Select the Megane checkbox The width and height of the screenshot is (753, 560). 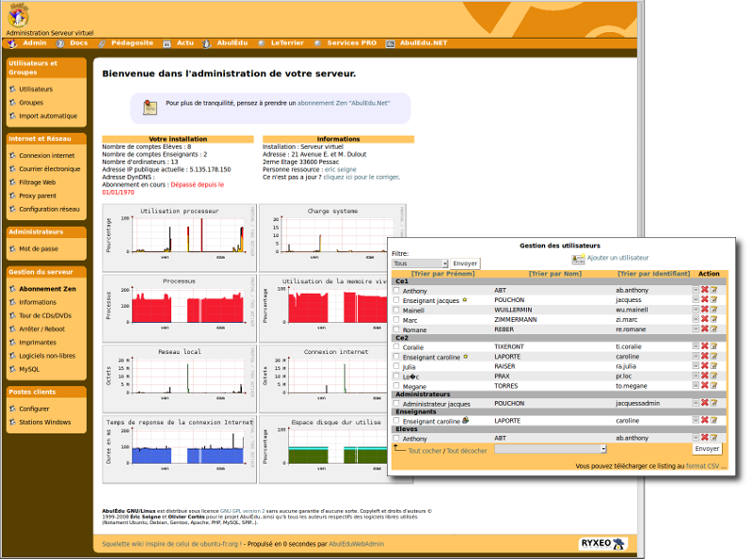(x=396, y=386)
